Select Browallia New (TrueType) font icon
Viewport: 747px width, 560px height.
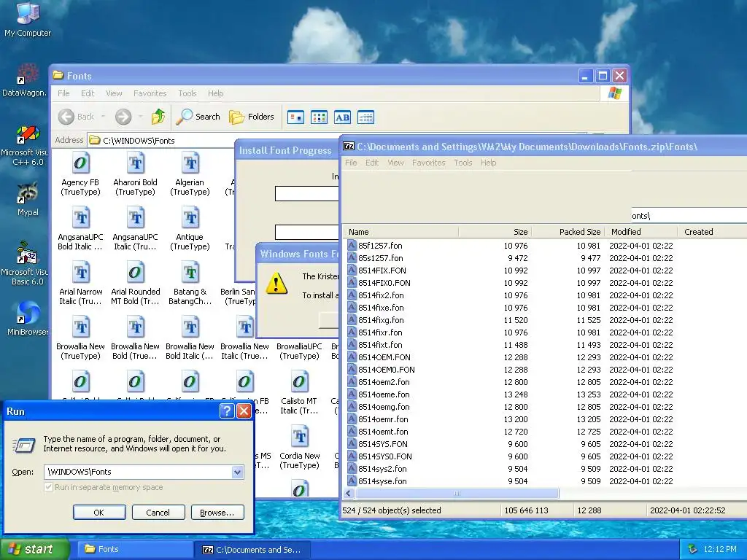coord(80,338)
